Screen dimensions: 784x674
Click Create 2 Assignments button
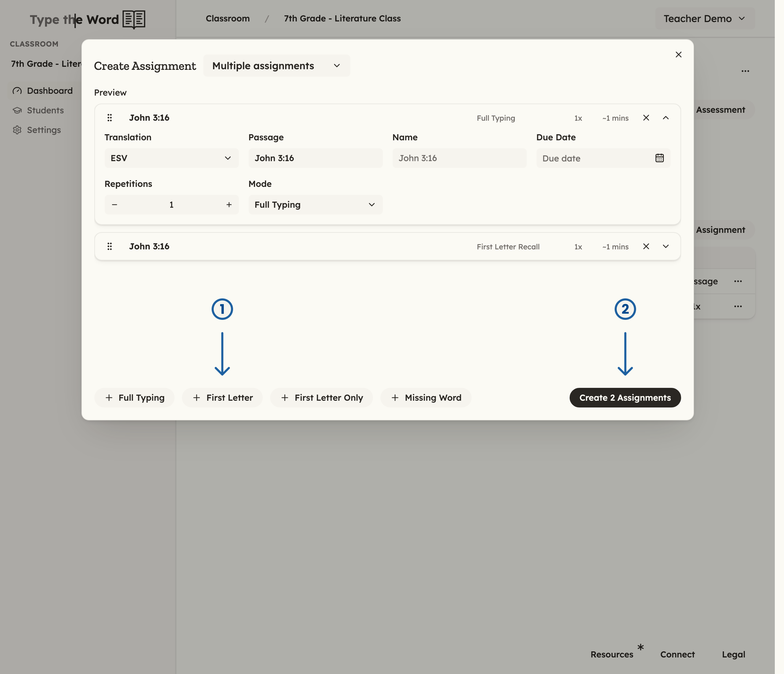pos(625,398)
